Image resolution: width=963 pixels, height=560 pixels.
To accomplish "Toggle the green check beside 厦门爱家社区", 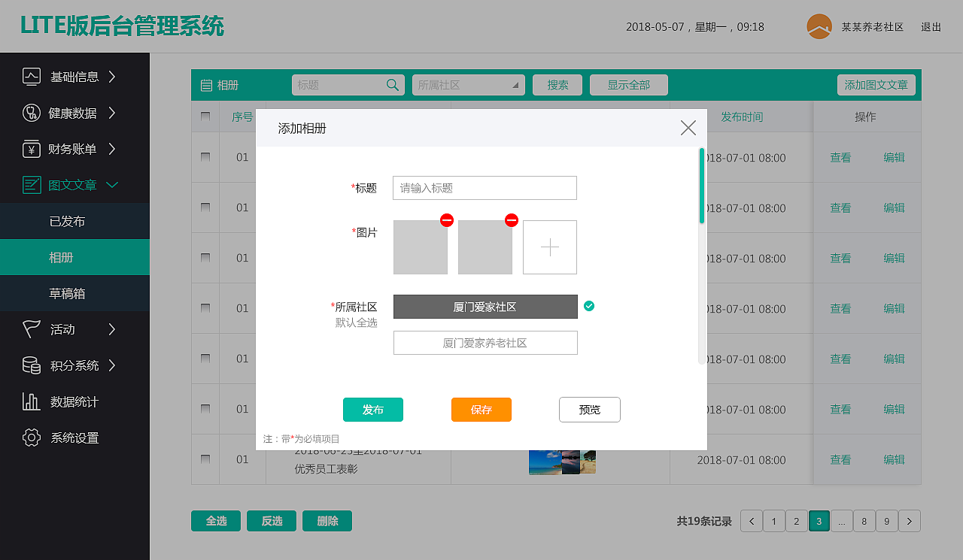I will (589, 306).
